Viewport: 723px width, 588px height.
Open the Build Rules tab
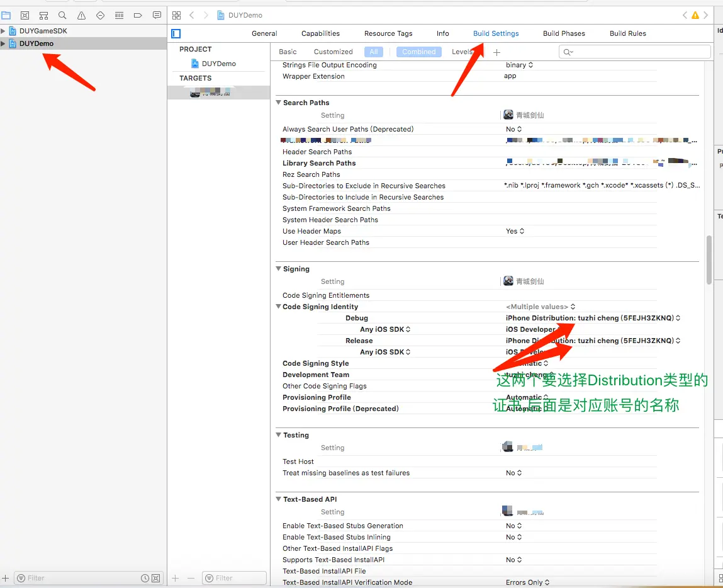coord(627,33)
